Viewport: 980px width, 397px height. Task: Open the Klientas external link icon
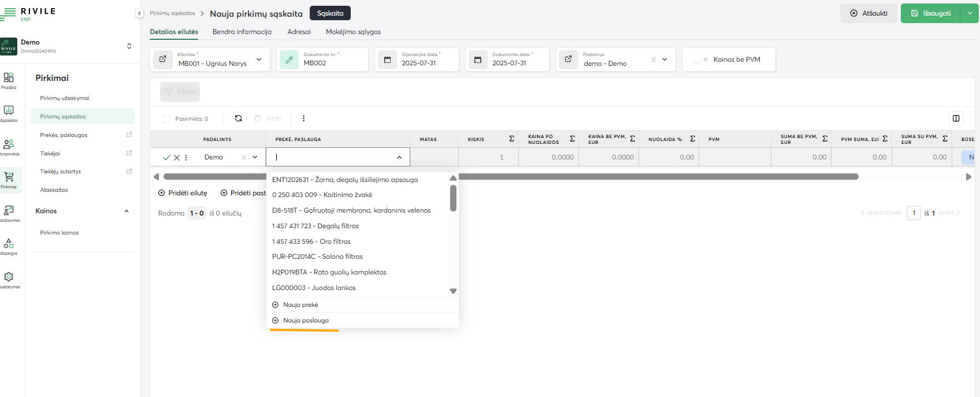coord(163,60)
